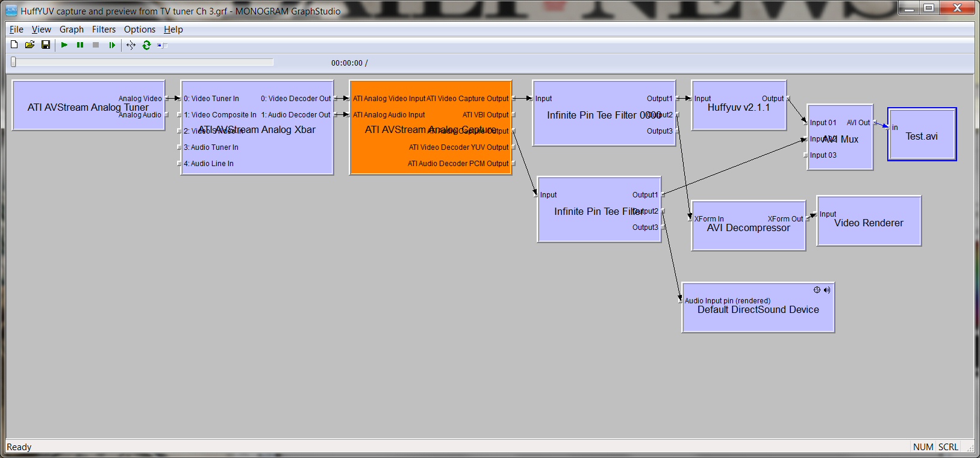Viewport: 980px width, 458px height.
Task: Click the 'Ready' status bar text
Action: click(x=19, y=447)
